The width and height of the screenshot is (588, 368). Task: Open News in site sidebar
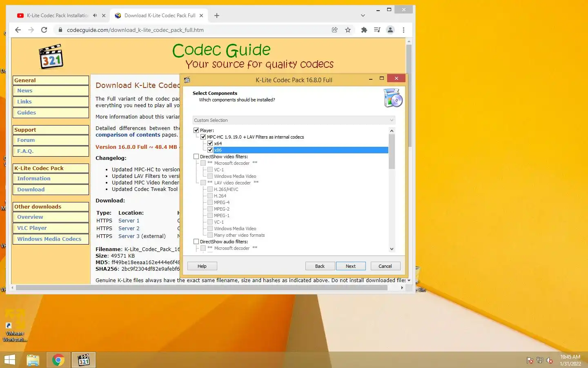click(x=25, y=91)
